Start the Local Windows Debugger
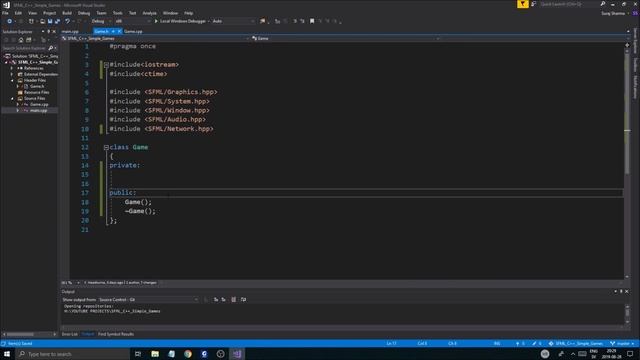The width and height of the screenshot is (640, 360). pyautogui.click(x=180, y=21)
